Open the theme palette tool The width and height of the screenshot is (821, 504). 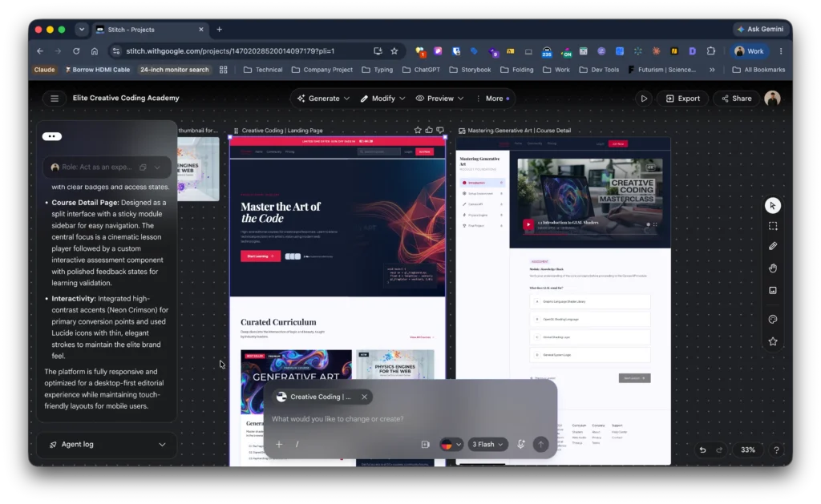click(x=772, y=319)
